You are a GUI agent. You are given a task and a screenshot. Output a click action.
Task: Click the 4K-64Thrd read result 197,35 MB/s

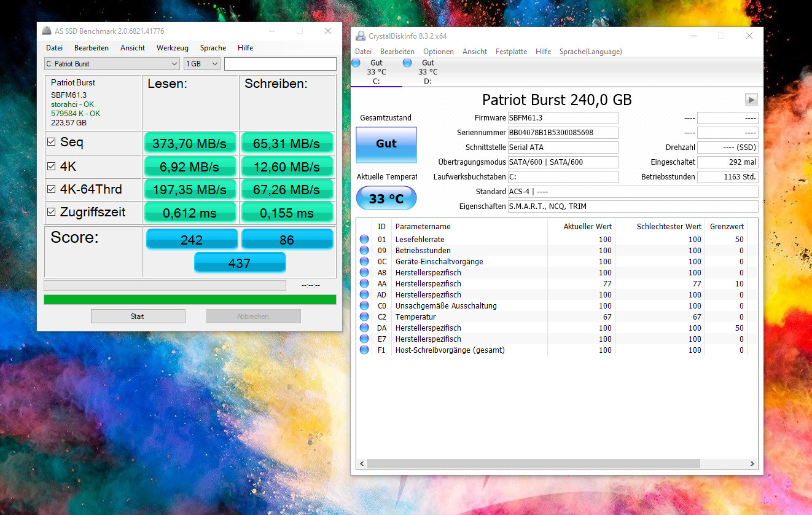(x=190, y=189)
